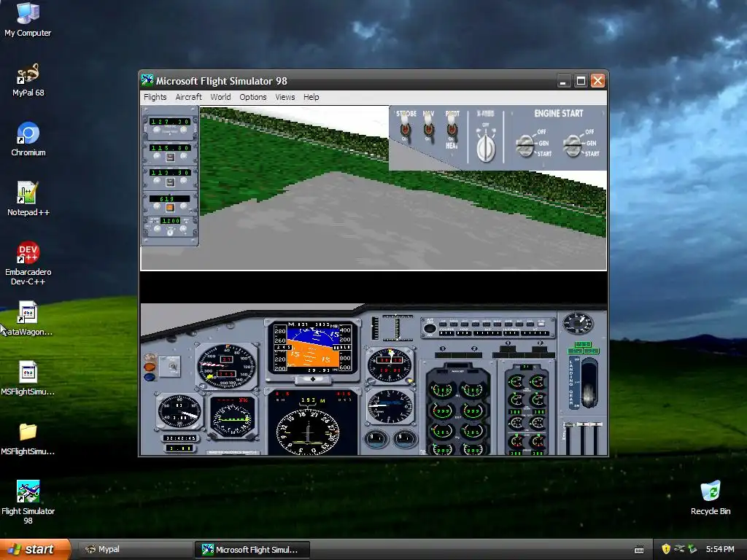
Task: Click the Windows start button
Action: (x=35, y=549)
